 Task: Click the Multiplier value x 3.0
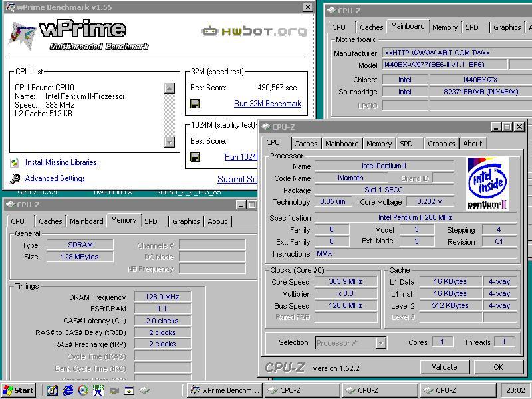click(x=346, y=293)
